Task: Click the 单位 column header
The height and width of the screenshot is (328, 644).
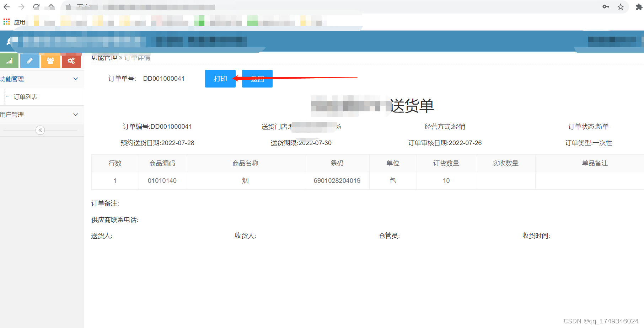Action: (393, 163)
